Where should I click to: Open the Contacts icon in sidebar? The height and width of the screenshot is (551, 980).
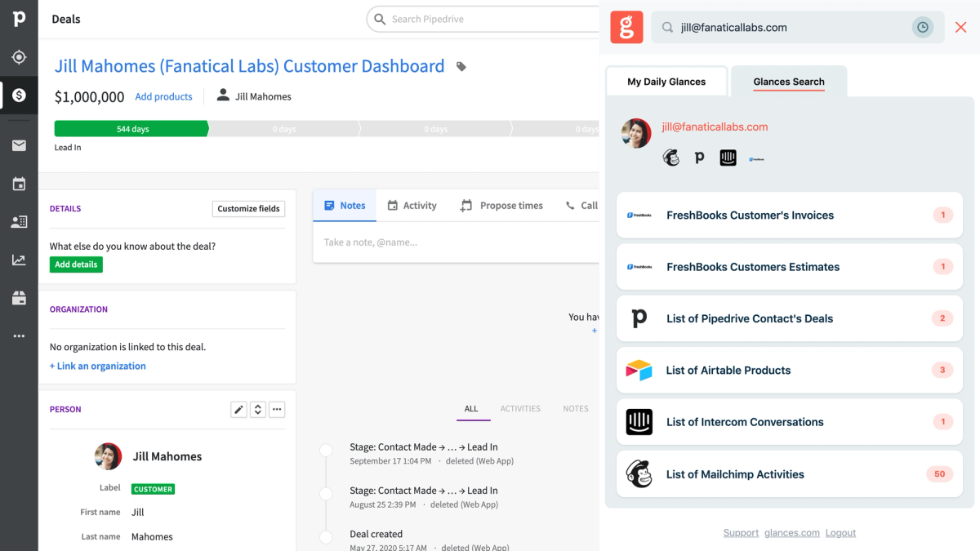19,221
